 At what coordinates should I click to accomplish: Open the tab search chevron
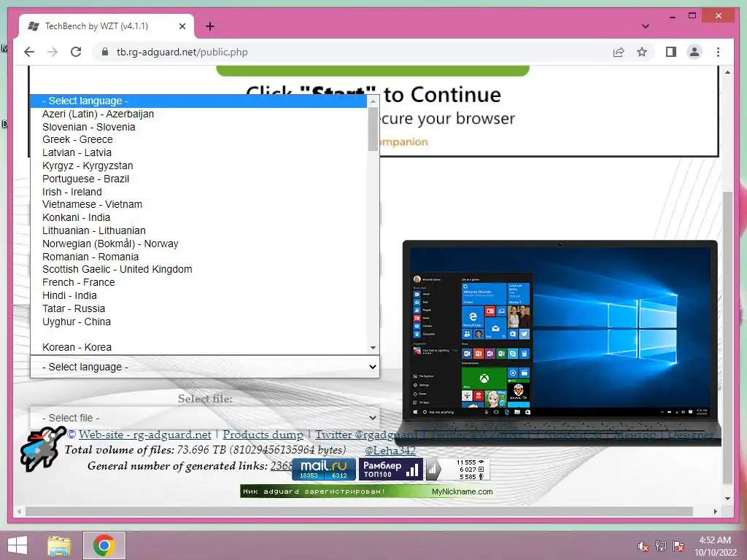pyautogui.click(x=646, y=26)
